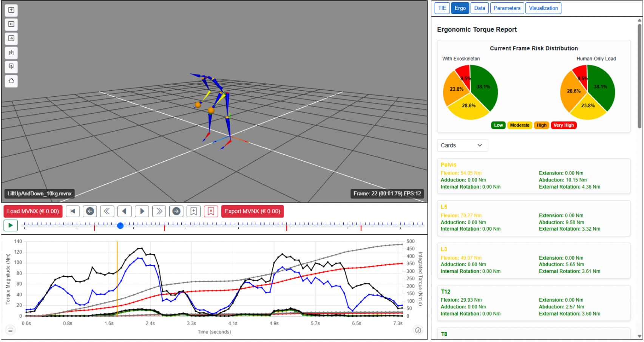Viewport: 644px width, 342px height.
Task: Click the 'Ergonomic Torque Report' heading
Action: 477,29
